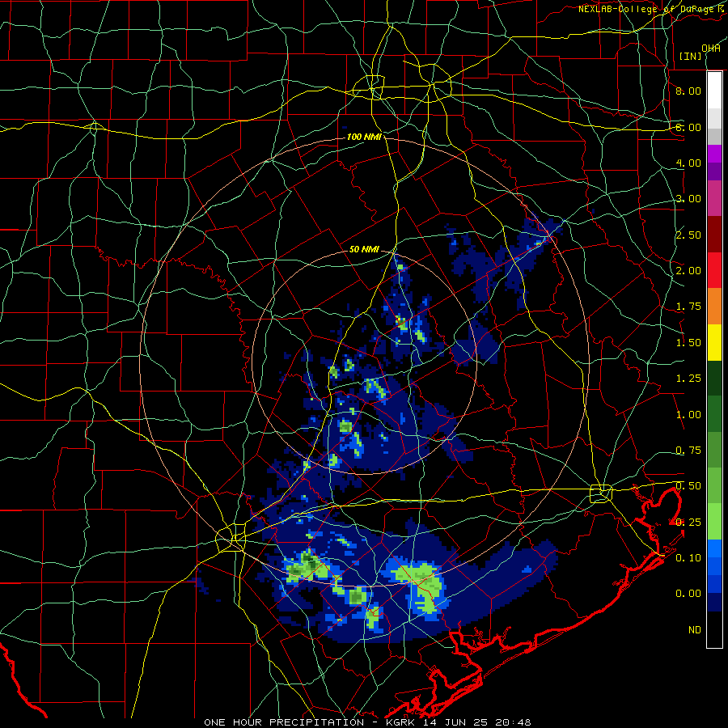Click the 1.25 legend value
The height and width of the screenshot is (728, 728).
(688, 379)
